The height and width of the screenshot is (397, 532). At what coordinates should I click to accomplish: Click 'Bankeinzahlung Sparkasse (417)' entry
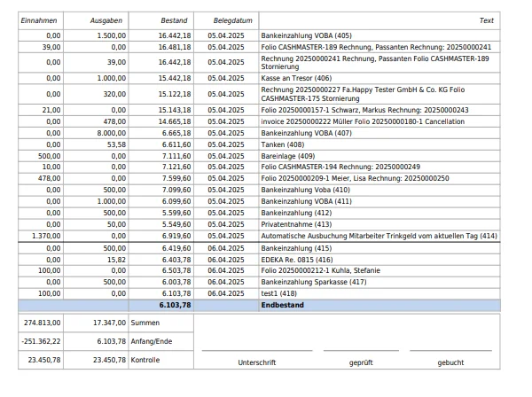(x=314, y=283)
